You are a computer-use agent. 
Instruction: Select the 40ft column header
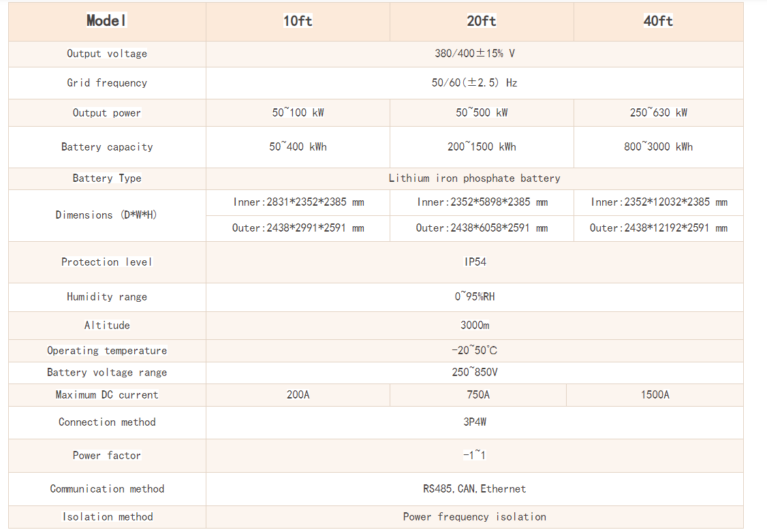(658, 21)
